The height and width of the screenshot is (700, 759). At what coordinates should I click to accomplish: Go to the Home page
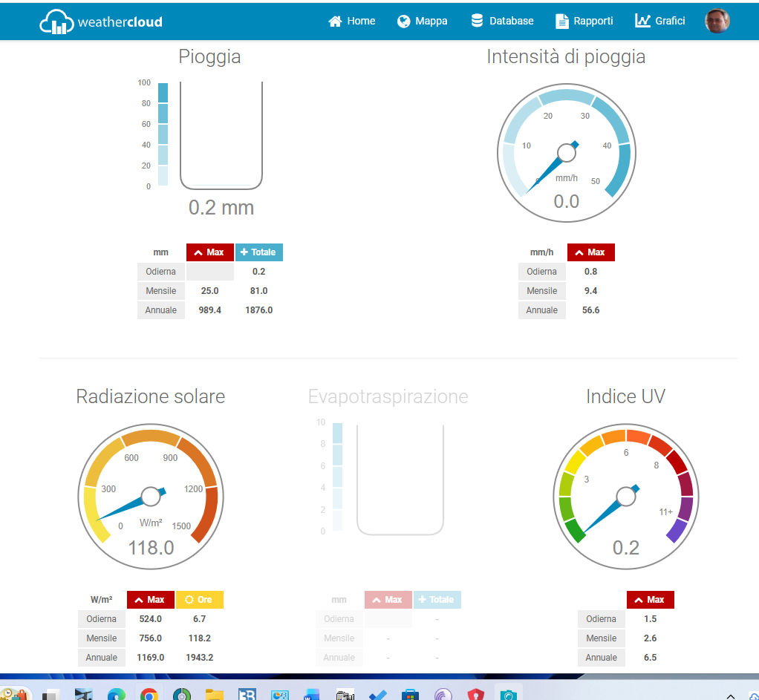(x=352, y=22)
